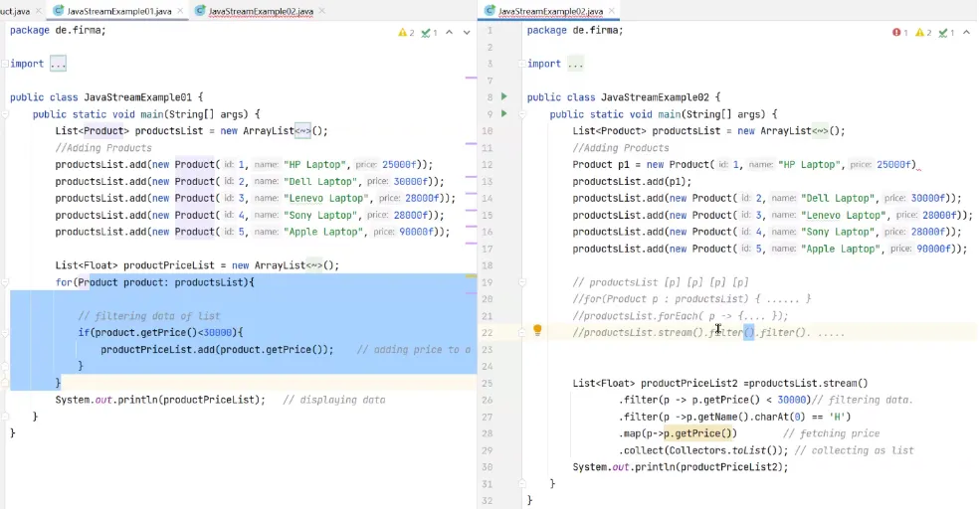Click yellow warning indicator in right editor
Image resolution: width=980 pixels, height=509 pixels.
[923, 33]
